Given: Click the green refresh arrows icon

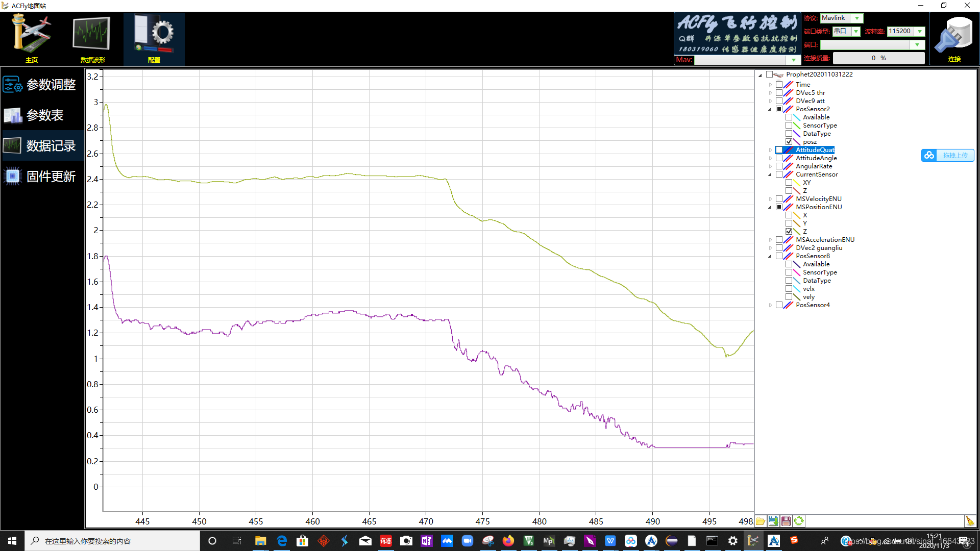Looking at the screenshot, I should (x=799, y=521).
